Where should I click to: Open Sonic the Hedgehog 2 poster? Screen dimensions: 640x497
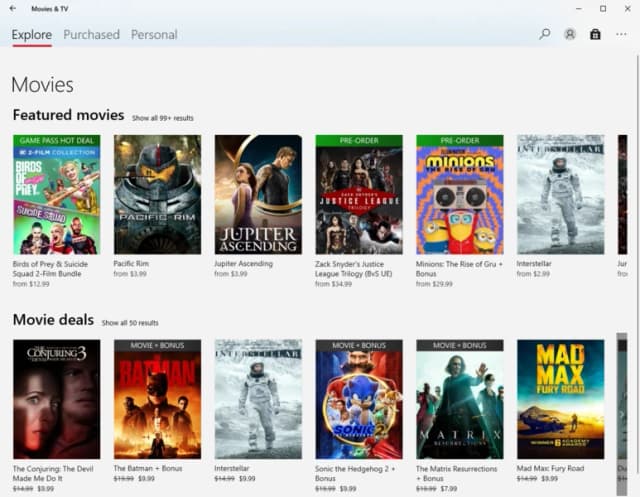point(359,399)
